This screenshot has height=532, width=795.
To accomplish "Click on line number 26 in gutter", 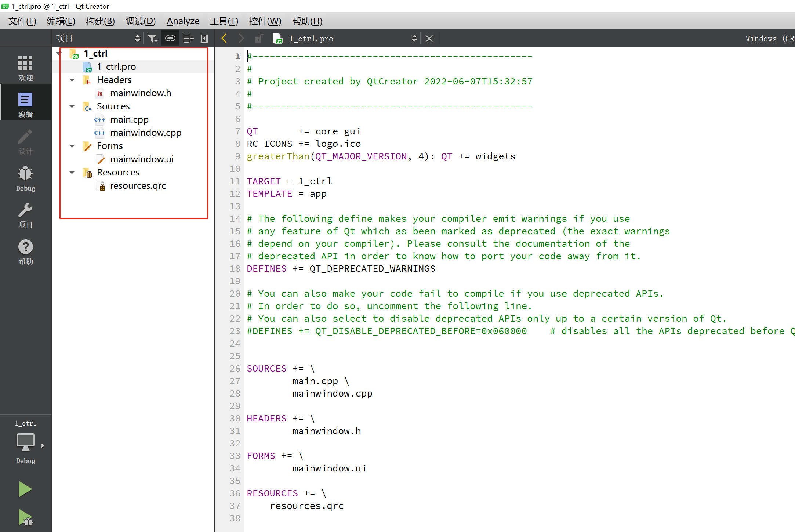I will pyautogui.click(x=235, y=369).
